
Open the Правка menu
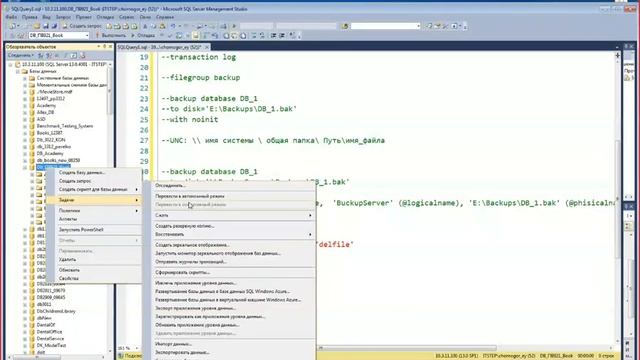click(x=29, y=17)
